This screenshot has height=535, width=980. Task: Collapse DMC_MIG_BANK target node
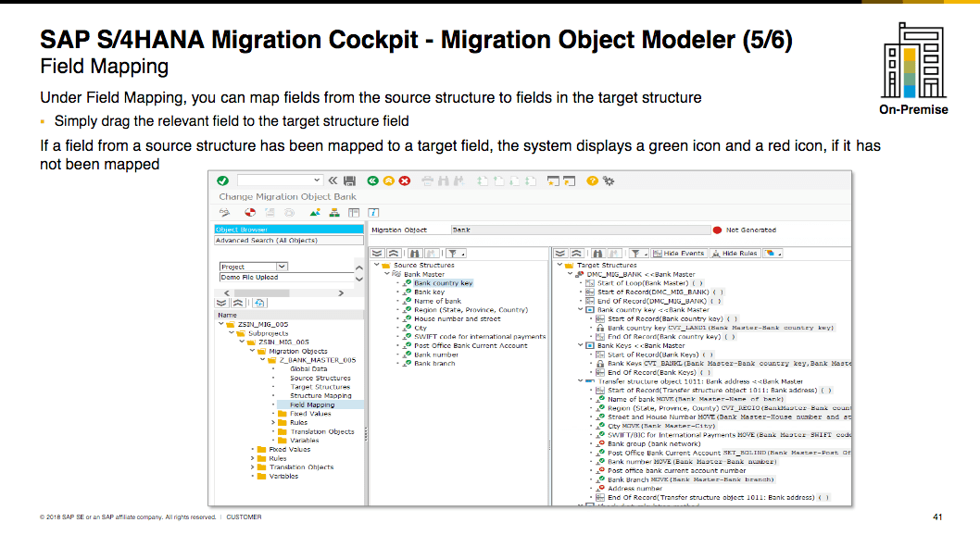(x=570, y=274)
